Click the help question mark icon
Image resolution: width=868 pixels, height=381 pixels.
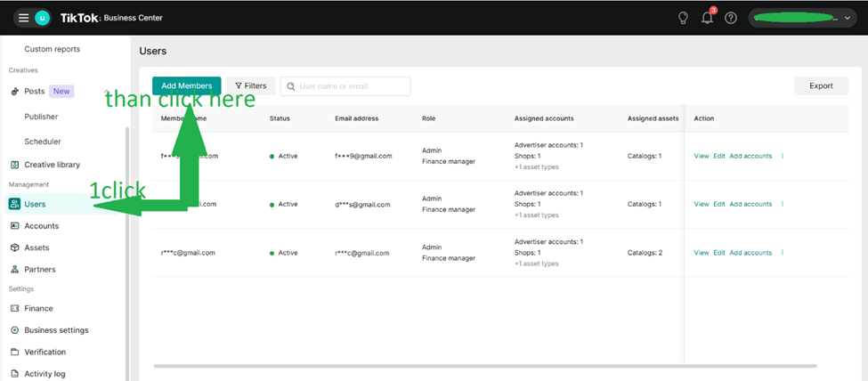731,18
